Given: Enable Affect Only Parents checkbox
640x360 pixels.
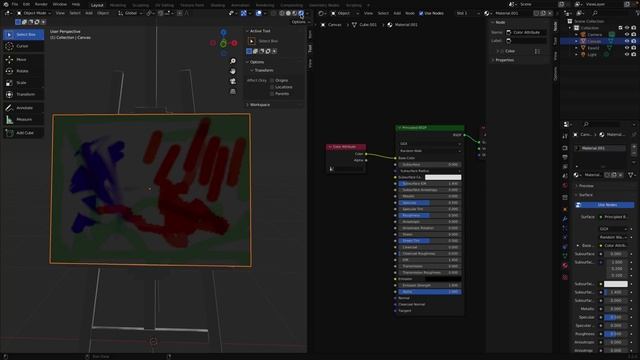Looking at the screenshot, I should [x=272, y=93].
